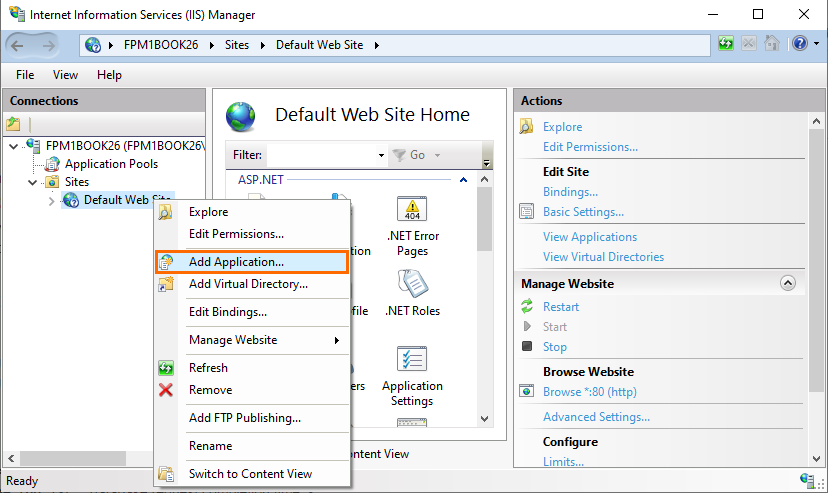Click the Home icon in the toolbar
This screenshot has width=828, height=493.
[771, 43]
